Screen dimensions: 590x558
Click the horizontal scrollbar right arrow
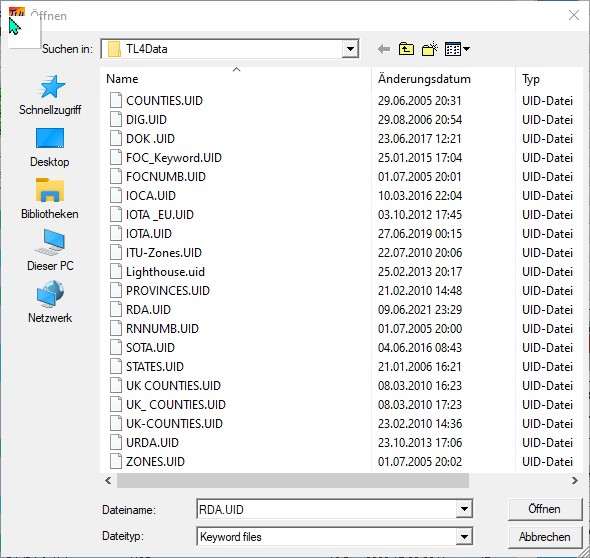click(x=575, y=480)
